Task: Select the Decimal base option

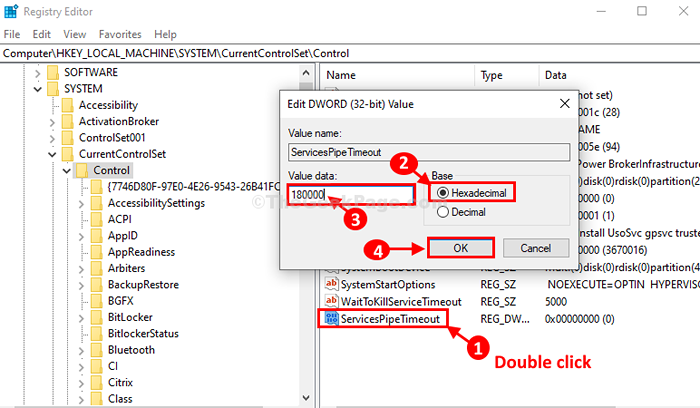Action: click(x=462, y=212)
